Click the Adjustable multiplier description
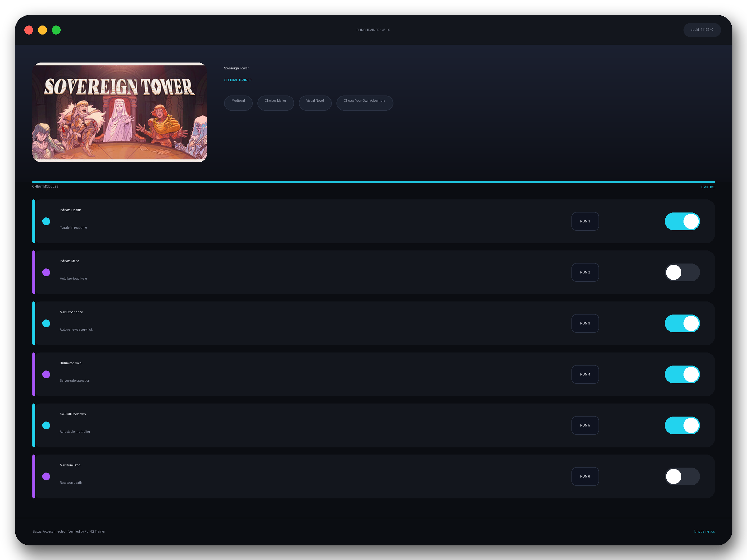This screenshot has width=747, height=560. [75, 432]
